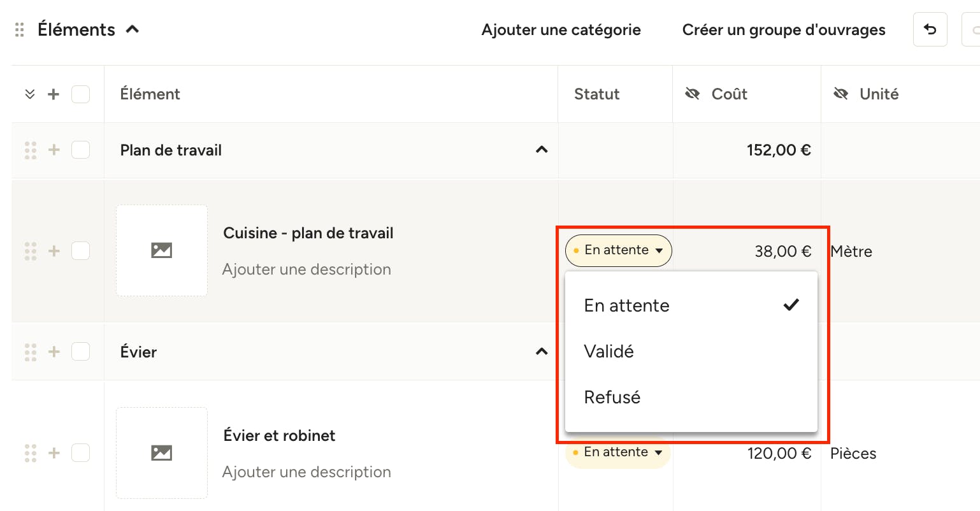Click drag handle of Évier category row
The width and height of the screenshot is (980, 511).
[x=30, y=352]
